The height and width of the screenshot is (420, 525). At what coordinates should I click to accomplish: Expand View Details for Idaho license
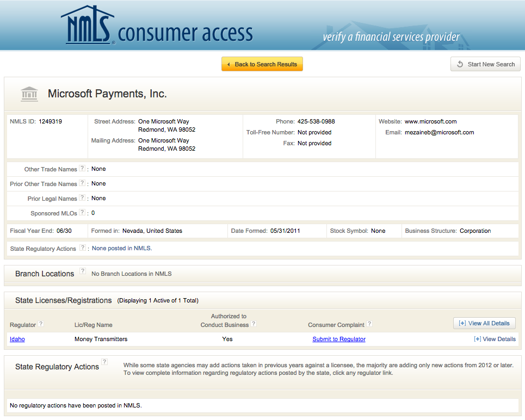(495, 339)
